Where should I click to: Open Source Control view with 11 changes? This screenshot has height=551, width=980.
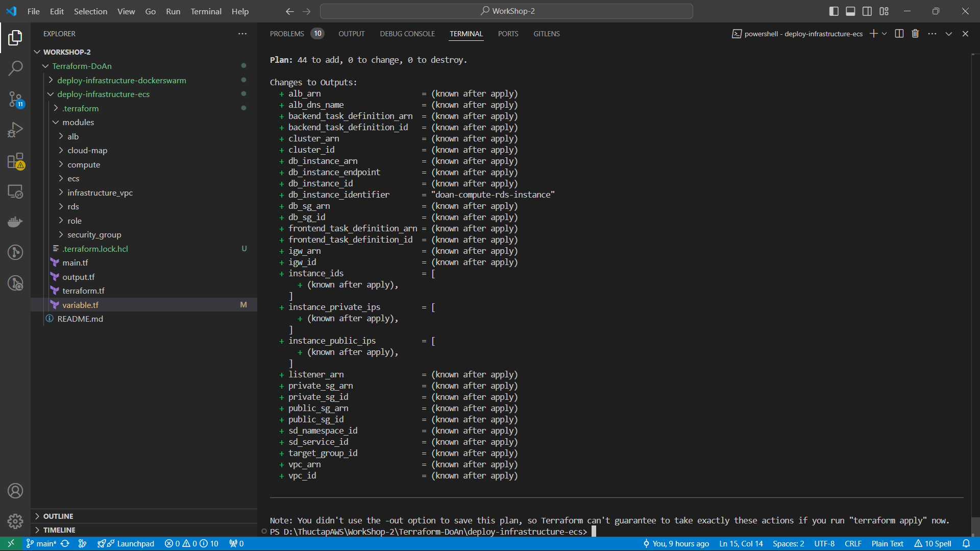[15, 99]
